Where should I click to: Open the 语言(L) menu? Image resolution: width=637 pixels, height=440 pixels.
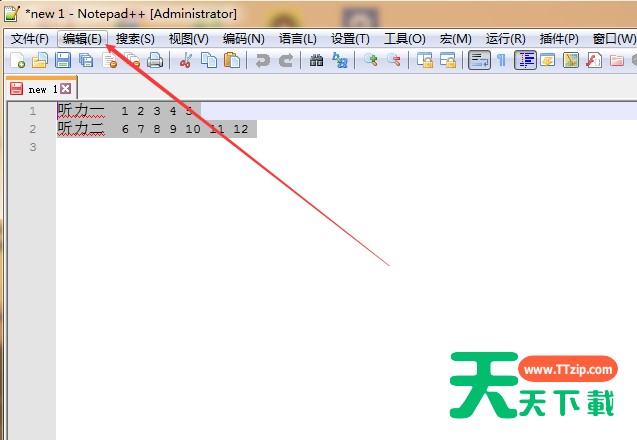click(x=298, y=39)
